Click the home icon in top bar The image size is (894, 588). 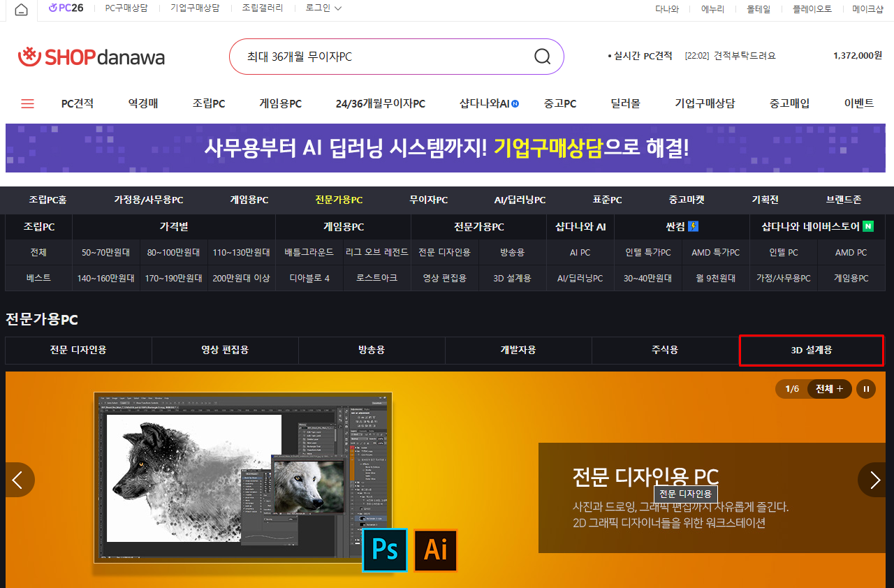pos(21,9)
